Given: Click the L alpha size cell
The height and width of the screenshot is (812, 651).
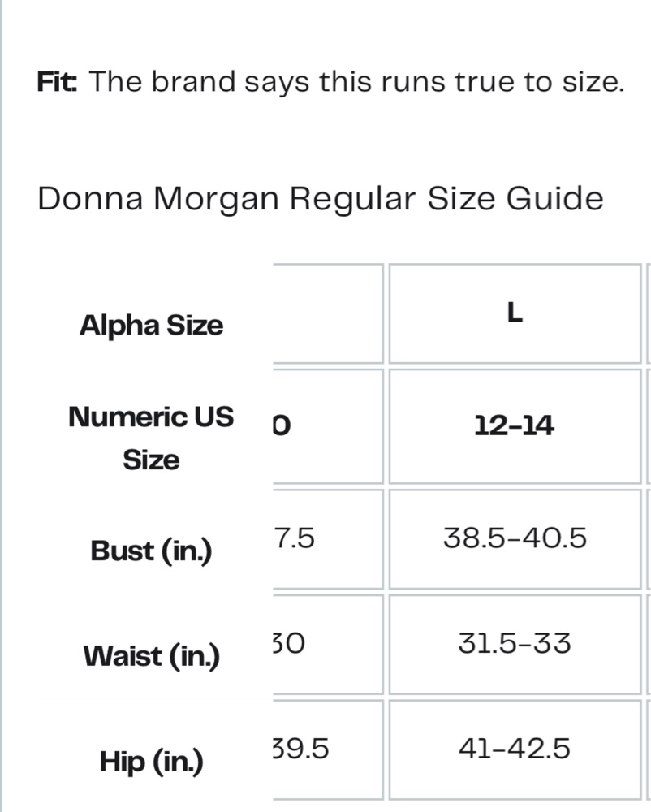Looking at the screenshot, I should 515,313.
